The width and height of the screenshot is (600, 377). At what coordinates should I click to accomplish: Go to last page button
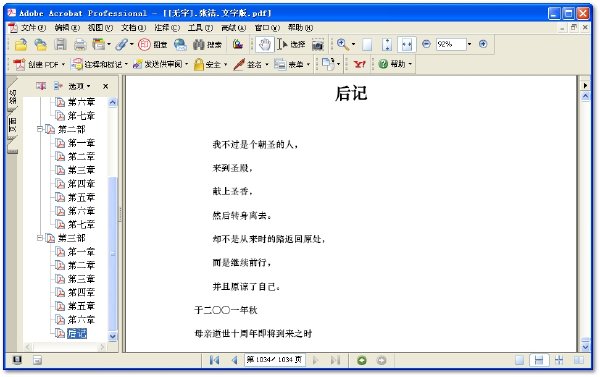[x=336, y=360]
